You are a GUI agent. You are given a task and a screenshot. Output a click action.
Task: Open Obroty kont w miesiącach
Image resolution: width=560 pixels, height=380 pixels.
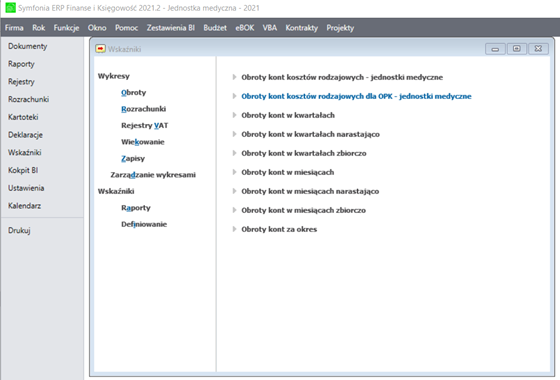click(288, 172)
